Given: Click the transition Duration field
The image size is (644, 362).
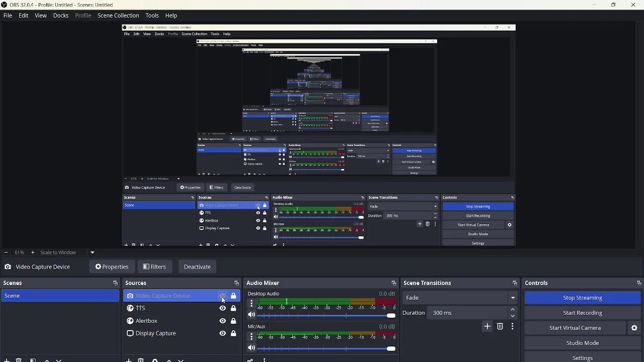Looking at the screenshot, I should point(468,313).
